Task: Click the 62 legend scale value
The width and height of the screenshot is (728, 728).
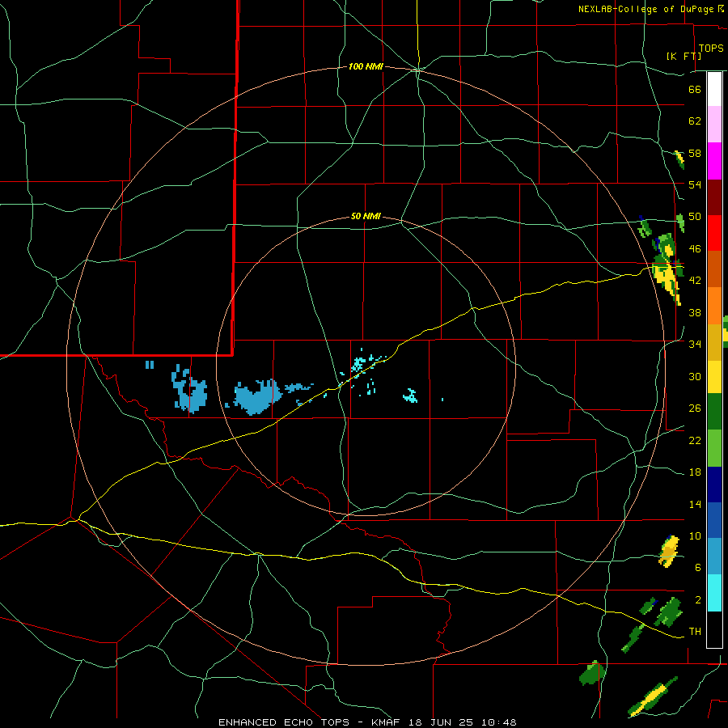Action: tap(695, 121)
